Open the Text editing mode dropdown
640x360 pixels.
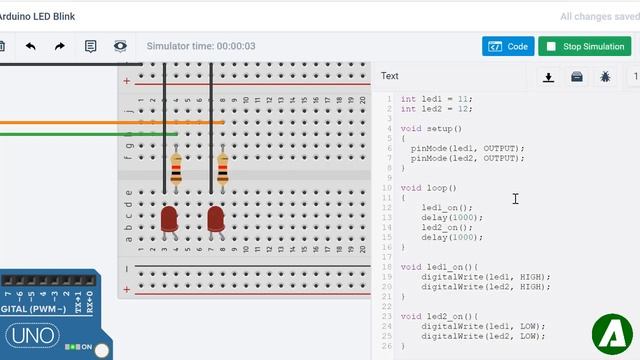point(451,76)
